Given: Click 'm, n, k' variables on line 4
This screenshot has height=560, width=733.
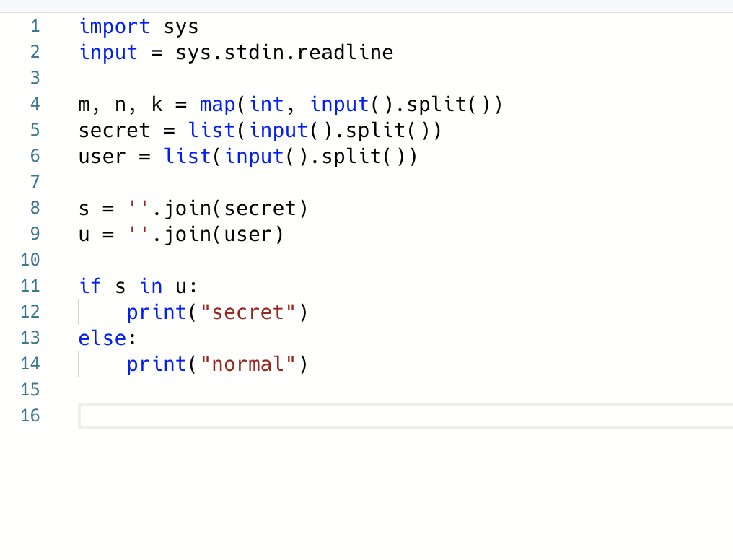Looking at the screenshot, I should pyautogui.click(x=120, y=105).
